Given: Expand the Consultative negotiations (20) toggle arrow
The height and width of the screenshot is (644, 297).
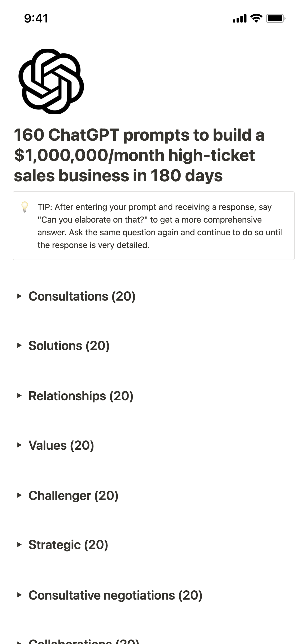Looking at the screenshot, I should click(x=19, y=595).
